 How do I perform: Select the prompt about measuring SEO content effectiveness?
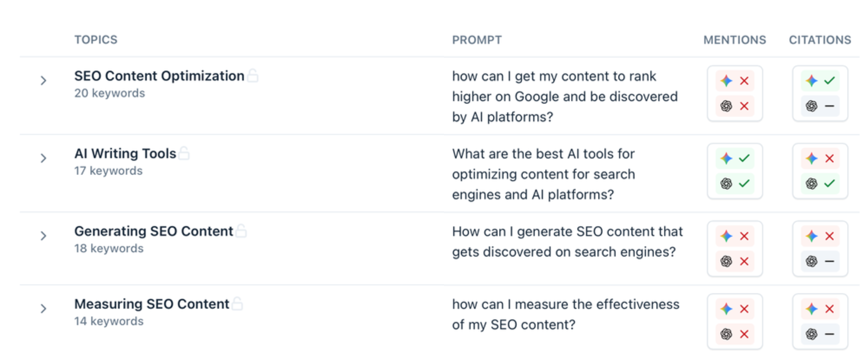click(566, 314)
